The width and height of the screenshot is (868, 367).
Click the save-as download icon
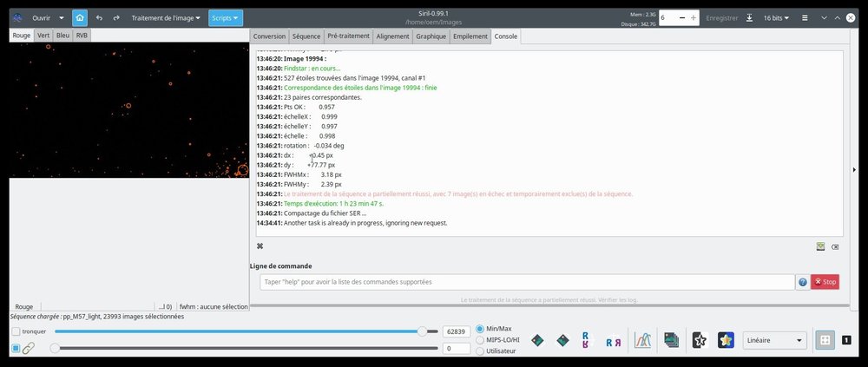pyautogui.click(x=749, y=17)
